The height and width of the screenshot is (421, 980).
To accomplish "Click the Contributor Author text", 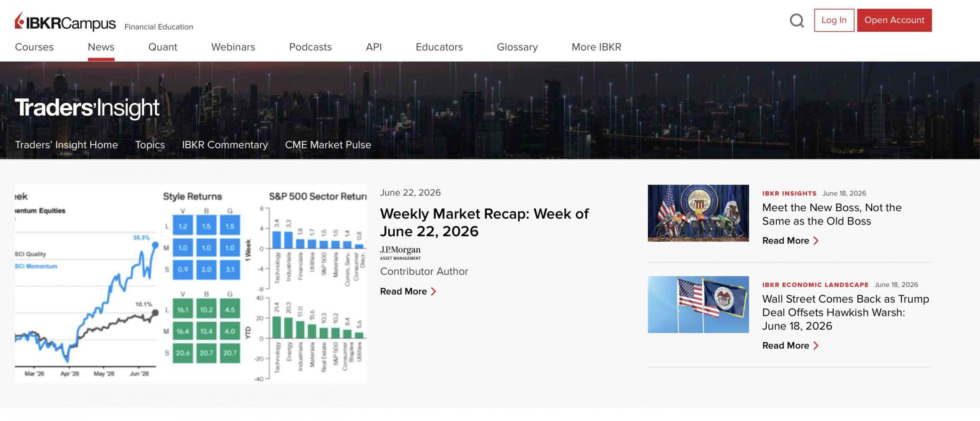I will click(x=424, y=272).
